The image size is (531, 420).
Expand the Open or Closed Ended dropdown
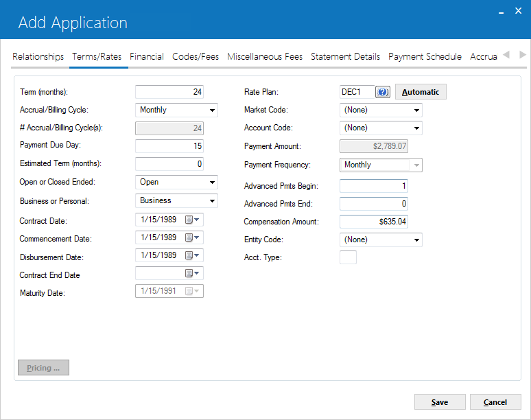pyautogui.click(x=212, y=183)
